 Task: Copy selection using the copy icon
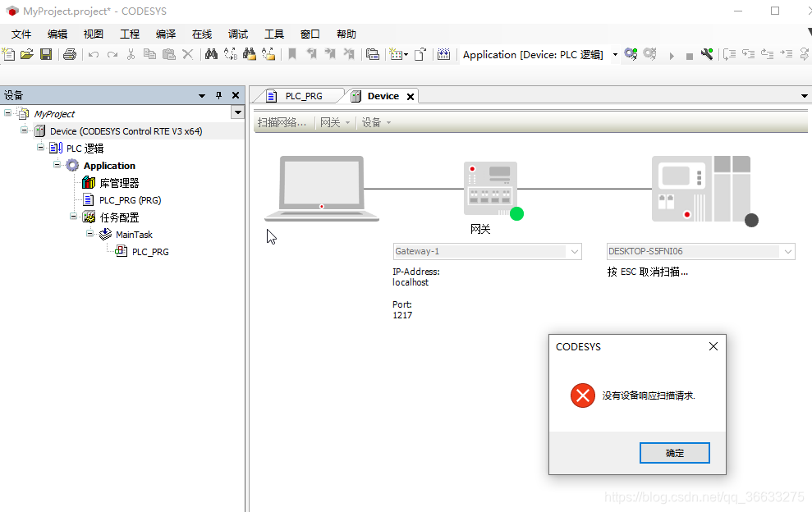pyautogui.click(x=149, y=54)
